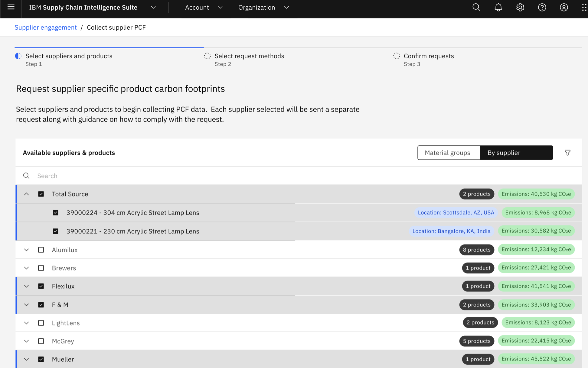Viewport: 588px width, 368px height.
Task: Uncheck the Flexilux supplier checkbox
Action: point(41,286)
